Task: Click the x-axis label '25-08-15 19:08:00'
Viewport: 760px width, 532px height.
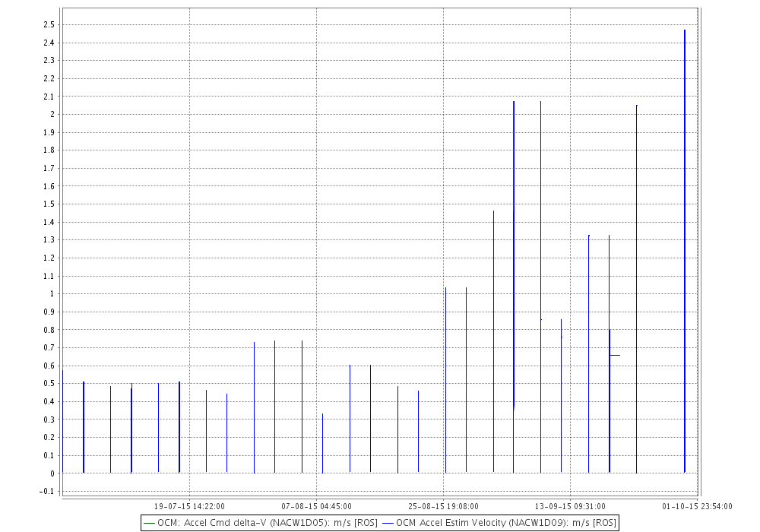Action: point(443,506)
